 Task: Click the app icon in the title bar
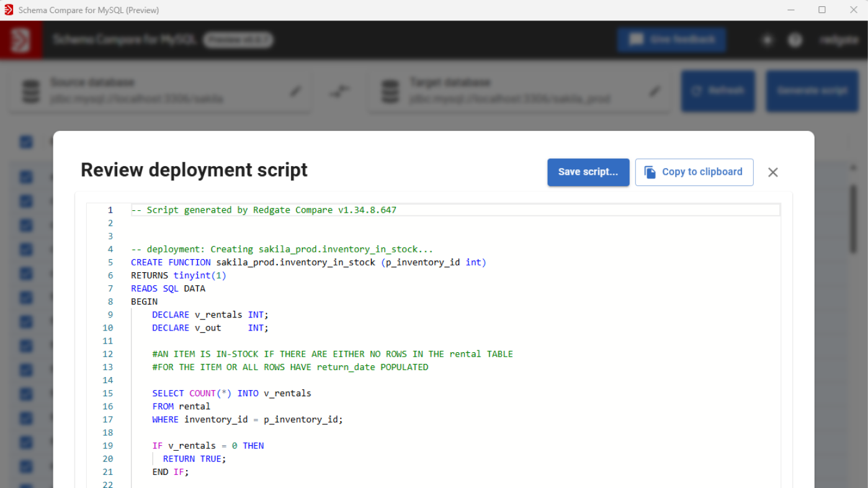pyautogui.click(x=9, y=10)
